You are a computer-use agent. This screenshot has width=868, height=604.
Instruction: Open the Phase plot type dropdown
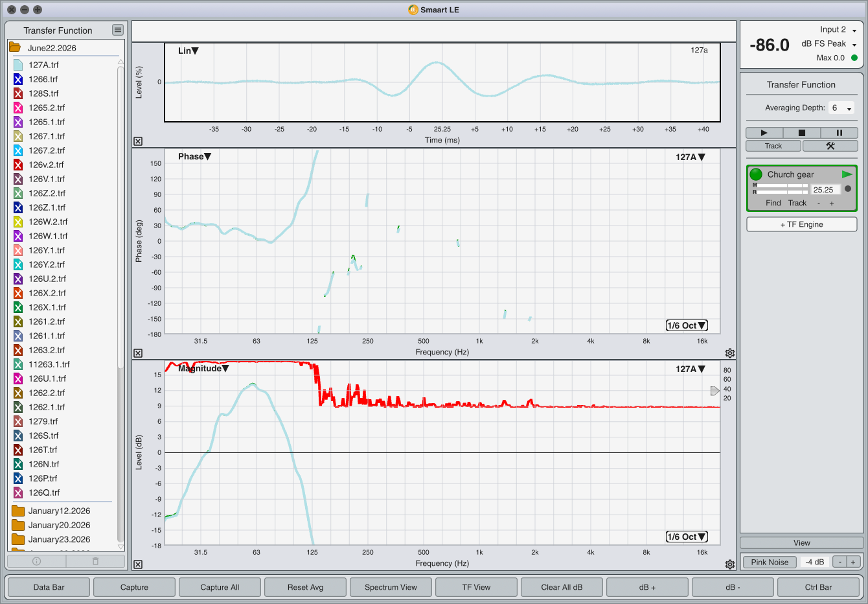point(194,156)
